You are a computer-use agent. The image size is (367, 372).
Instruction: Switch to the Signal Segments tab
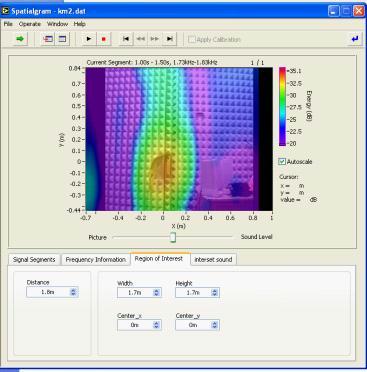(x=34, y=260)
